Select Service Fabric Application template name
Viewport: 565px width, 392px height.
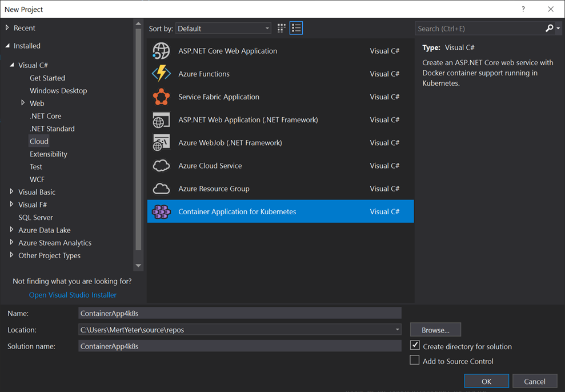point(219,97)
